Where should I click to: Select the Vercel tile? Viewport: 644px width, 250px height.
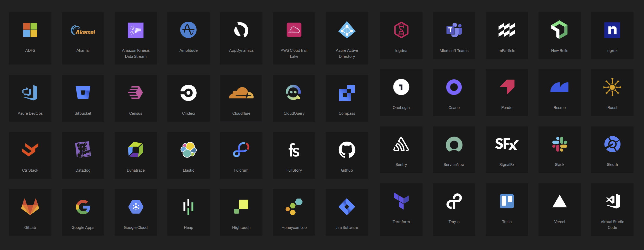[x=560, y=210]
